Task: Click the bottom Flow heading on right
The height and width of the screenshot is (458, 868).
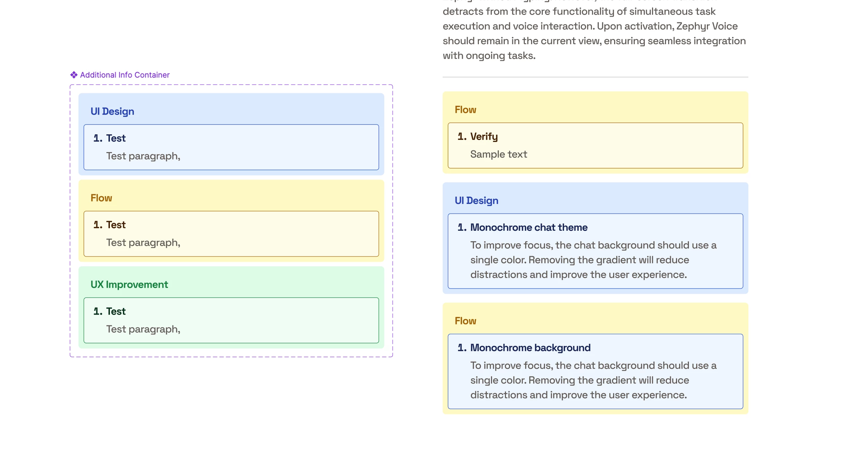Action: click(x=465, y=321)
